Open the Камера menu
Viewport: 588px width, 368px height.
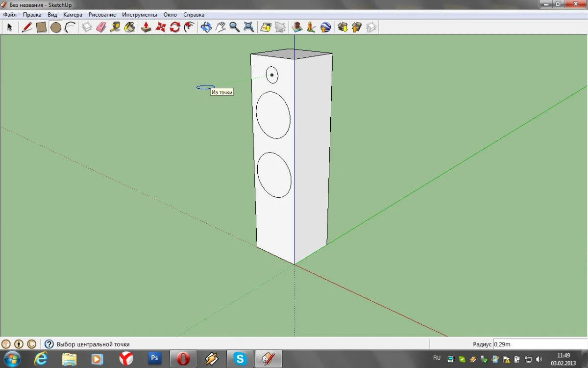tap(73, 15)
